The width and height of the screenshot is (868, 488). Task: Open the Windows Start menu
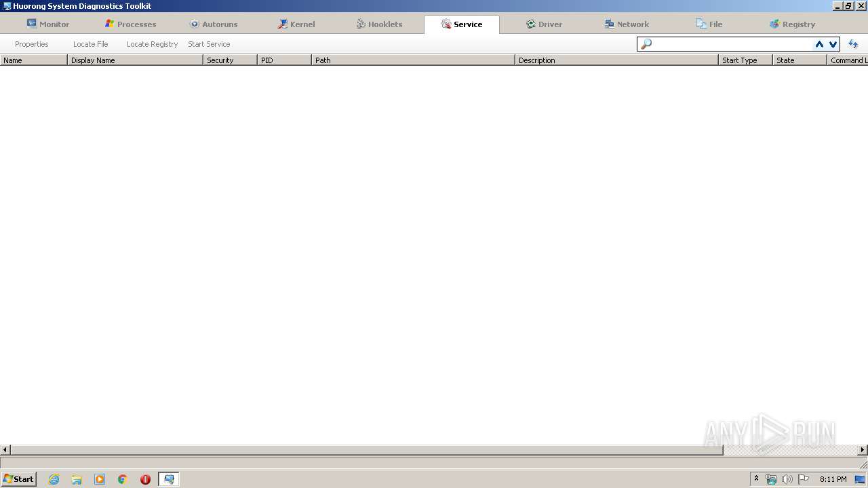point(19,479)
